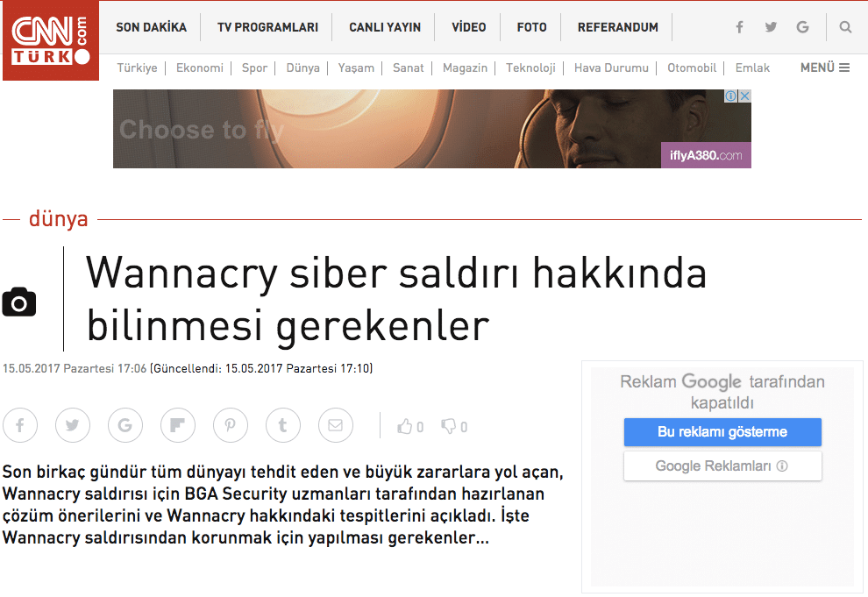Click info icon beside Google Reklamları
This screenshot has width=868, height=597.
tap(782, 466)
